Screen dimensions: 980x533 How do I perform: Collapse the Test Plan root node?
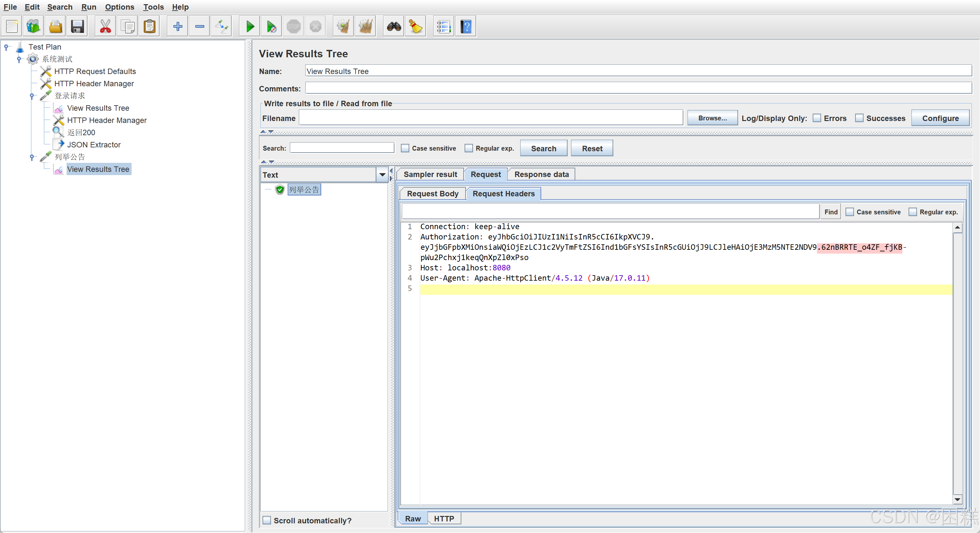coord(6,47)
